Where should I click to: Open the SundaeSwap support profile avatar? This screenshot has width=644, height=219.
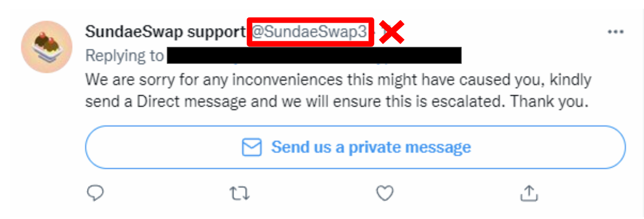47,47
